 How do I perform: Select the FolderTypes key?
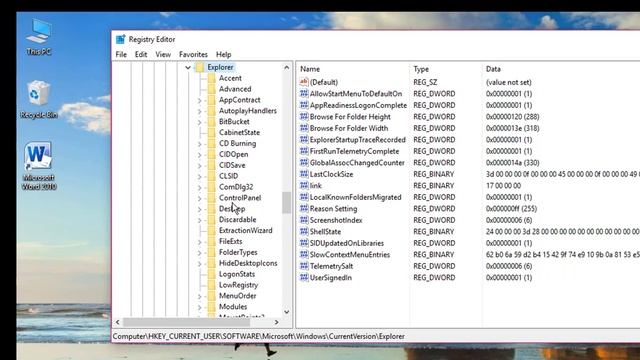coord(238,252)
